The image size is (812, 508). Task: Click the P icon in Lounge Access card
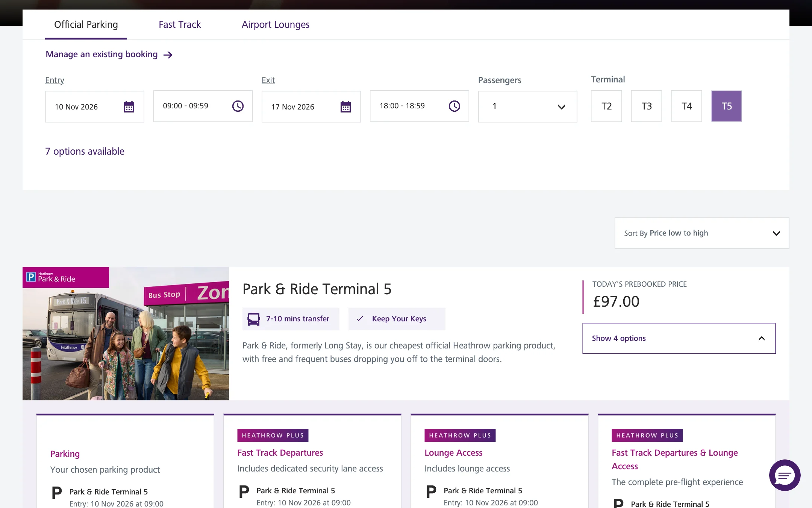click(x=431, y=491)
